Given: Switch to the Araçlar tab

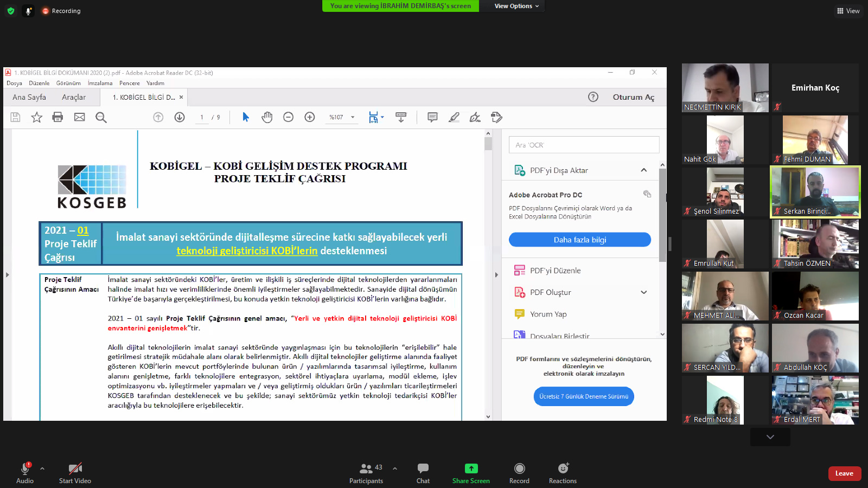Looking at the screenshot, I should 74,97.
